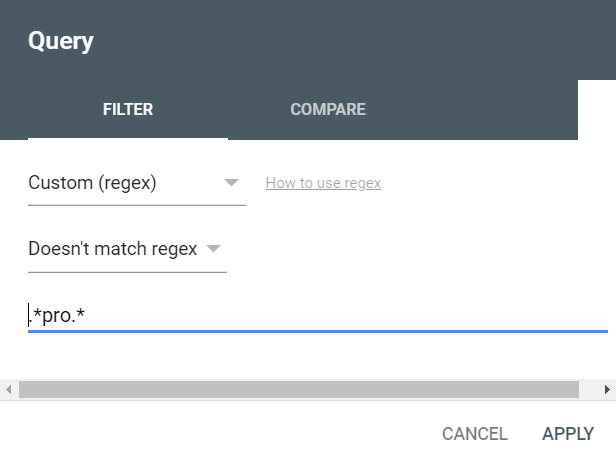The image size is (616, 464).
Task: Open the How to use regex link
Action: pyautogui.click(x=323, y=183)
